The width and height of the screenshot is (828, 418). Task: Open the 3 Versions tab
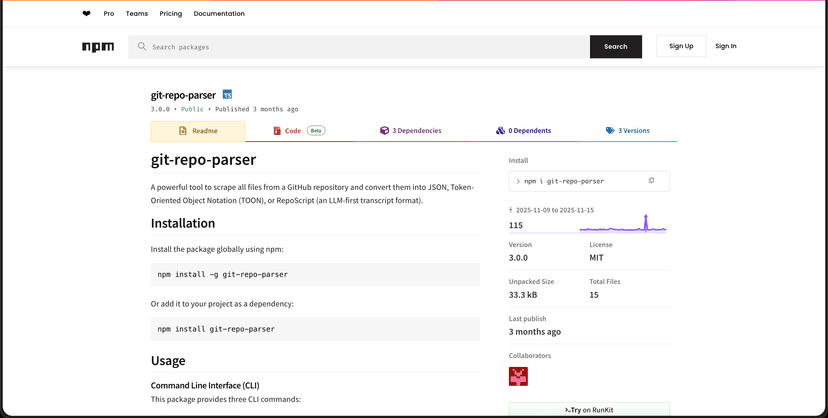[627, 131]
